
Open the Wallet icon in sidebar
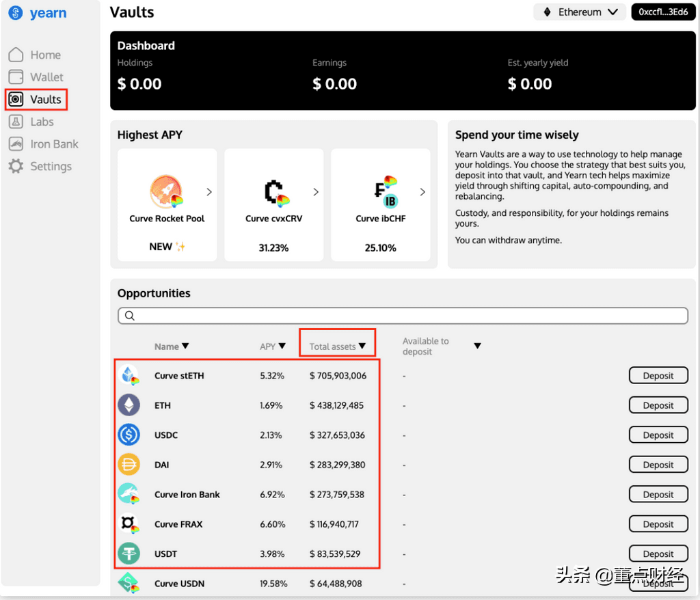click(16, 77)
